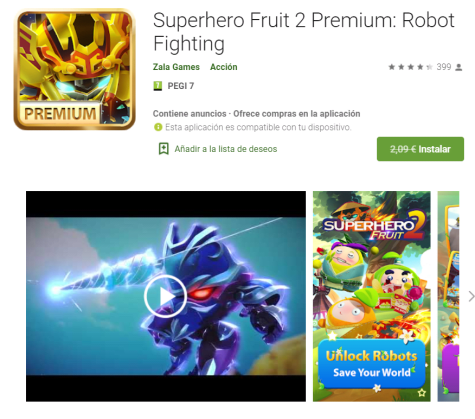This screenshot has width=475, height=419.
Task: Click the green PEGI 7 rating badge
Action: point(157,86)
